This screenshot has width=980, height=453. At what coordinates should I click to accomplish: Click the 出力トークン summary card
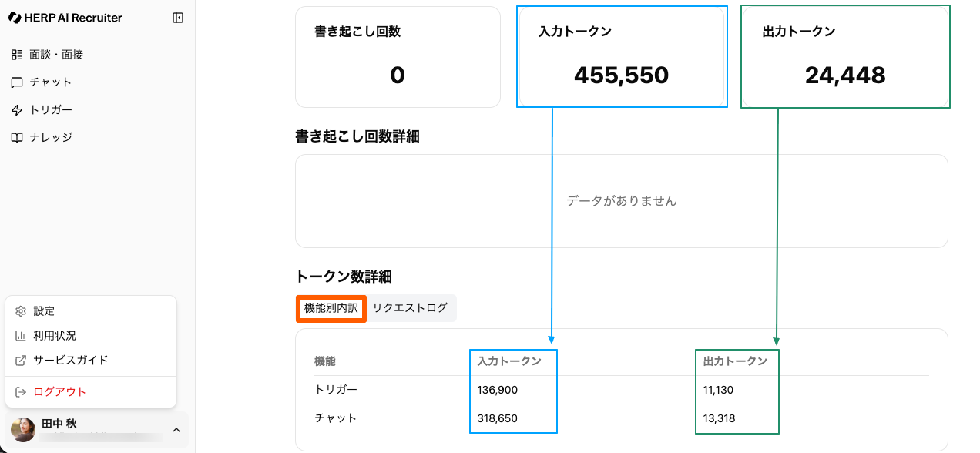coord(845,57)
